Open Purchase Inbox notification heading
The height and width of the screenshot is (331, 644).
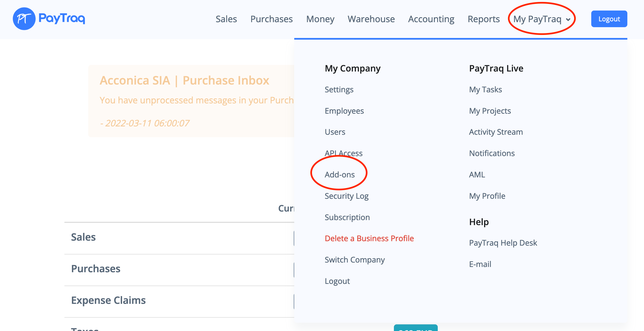[184, 80]
